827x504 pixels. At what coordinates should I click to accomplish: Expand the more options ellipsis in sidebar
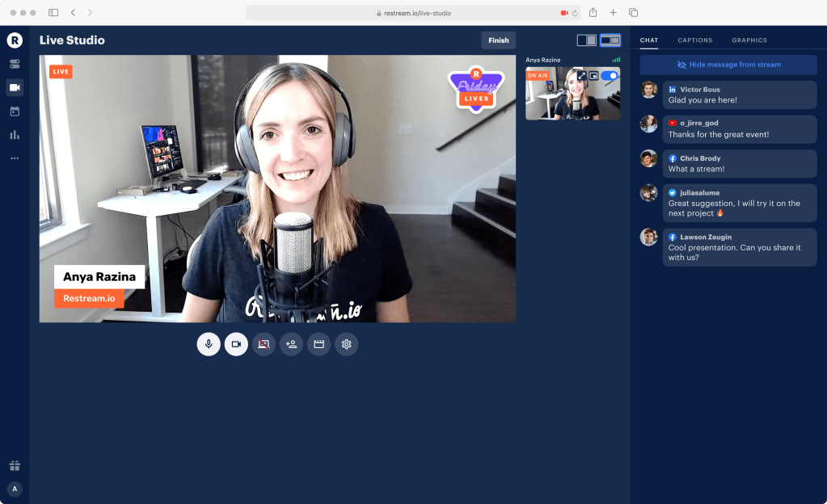point(15,158)
